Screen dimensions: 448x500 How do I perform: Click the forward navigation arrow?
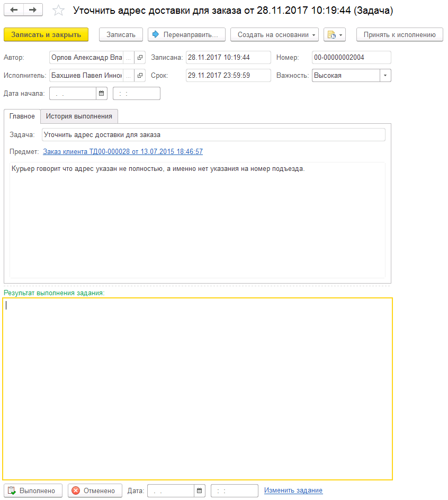[x=32, y=10]
